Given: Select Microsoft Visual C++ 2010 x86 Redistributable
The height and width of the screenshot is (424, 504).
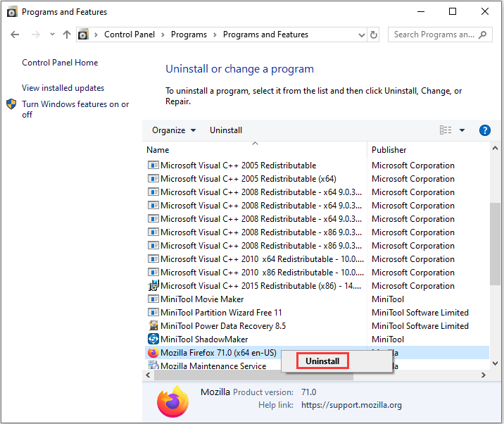Looking at the screenshot, I should click(262, 273).
